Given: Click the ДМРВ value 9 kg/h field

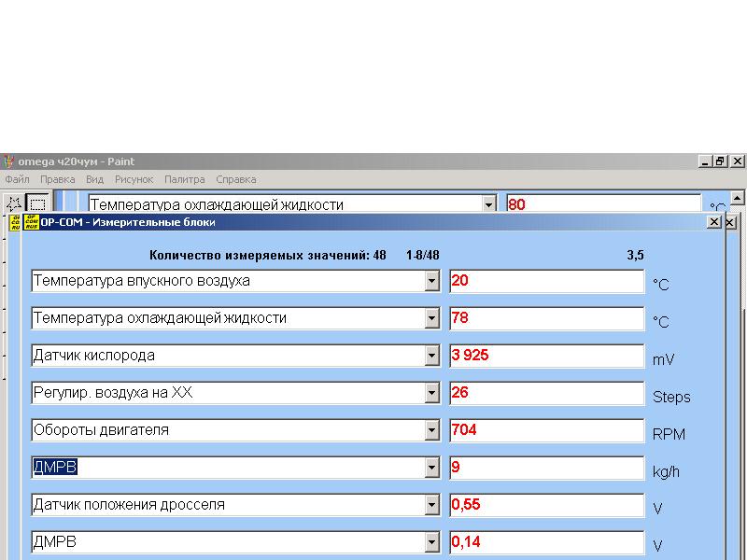Looking at the screenshot, I should [547, 468].
